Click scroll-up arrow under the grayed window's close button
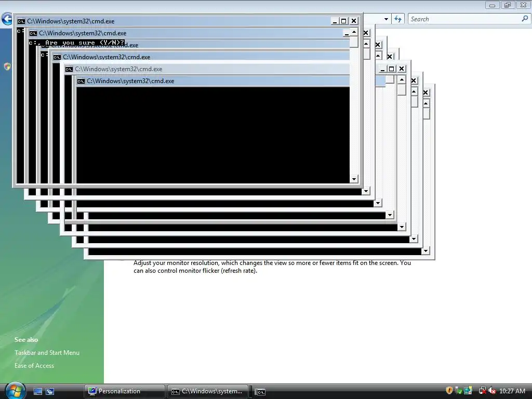 [x=402, y=79]
